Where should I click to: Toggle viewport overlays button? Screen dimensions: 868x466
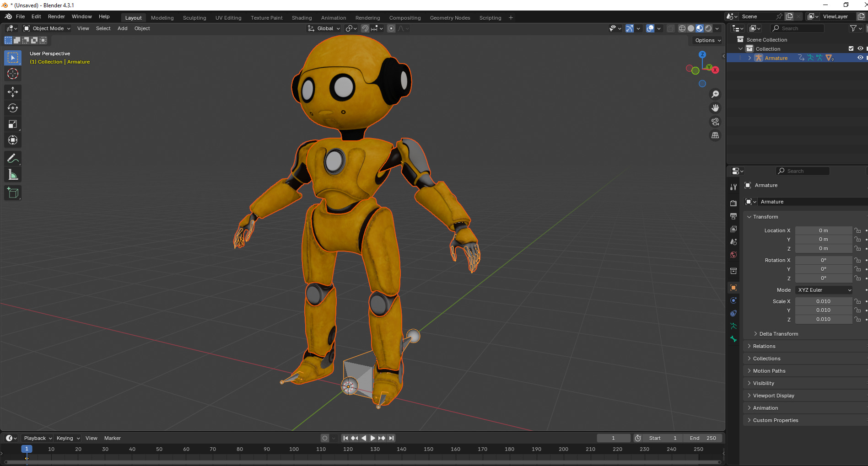point(650,28)
